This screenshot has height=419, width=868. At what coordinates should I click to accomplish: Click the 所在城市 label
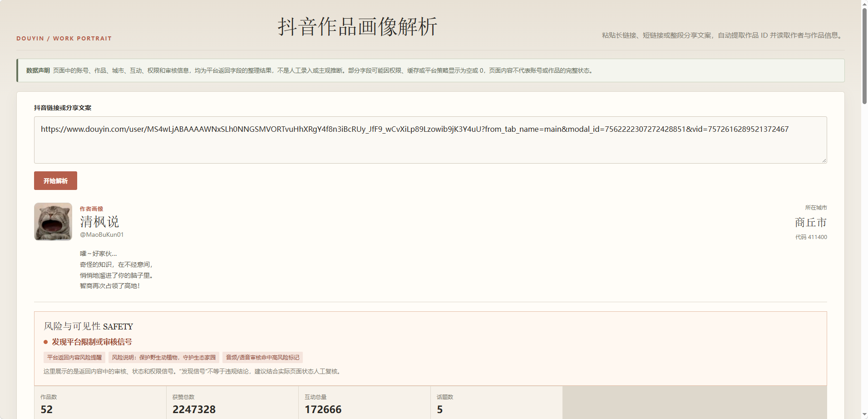coord(816,208)
